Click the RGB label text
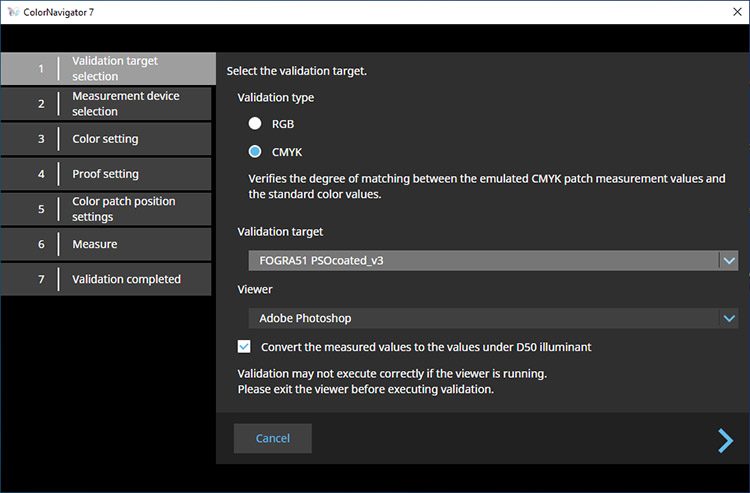Viewport: 750px width, 493px height. point(283,124)
